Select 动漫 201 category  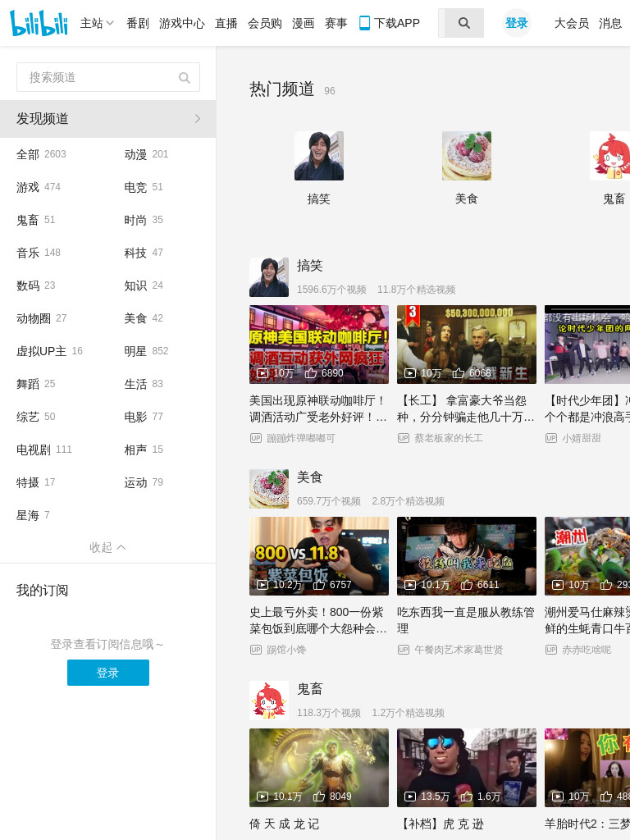pyautogui.click(x=146, y=154)
